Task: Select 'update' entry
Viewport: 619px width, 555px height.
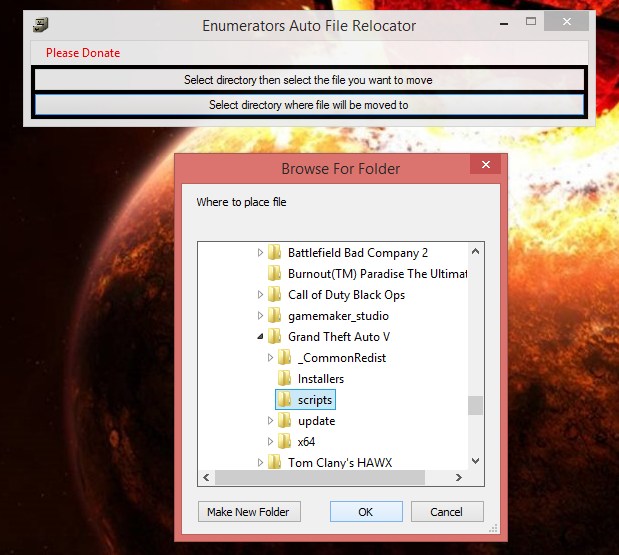Action: click(x=316, y=421)
